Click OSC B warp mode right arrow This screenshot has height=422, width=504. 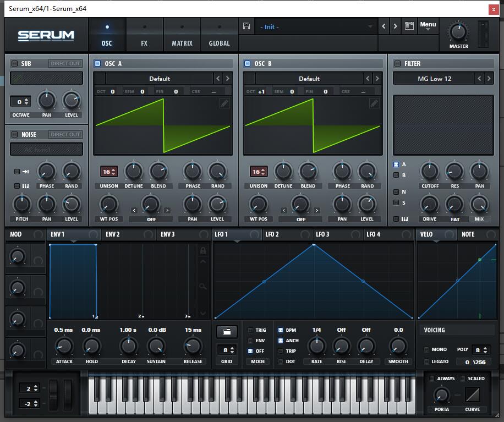pyautogui.click(x=317, y=211)
